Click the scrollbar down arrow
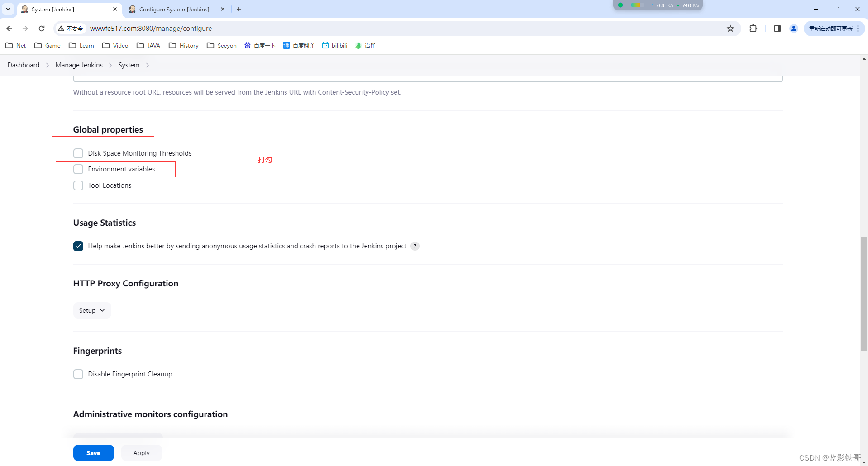This screenshot has width=868, height=466. pos(864,462)
